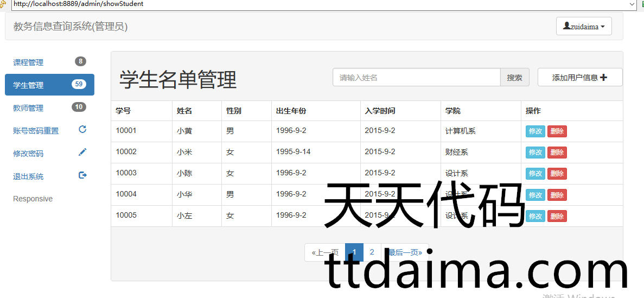Open the zuidaima user dropdown caret

[602, 27]
